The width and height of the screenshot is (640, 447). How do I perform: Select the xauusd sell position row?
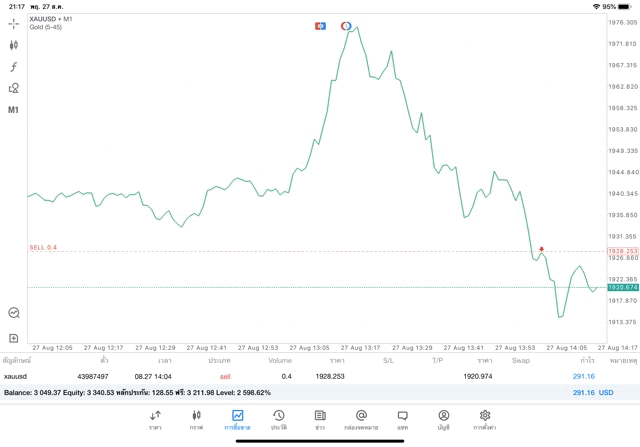(x=300, y=376)
